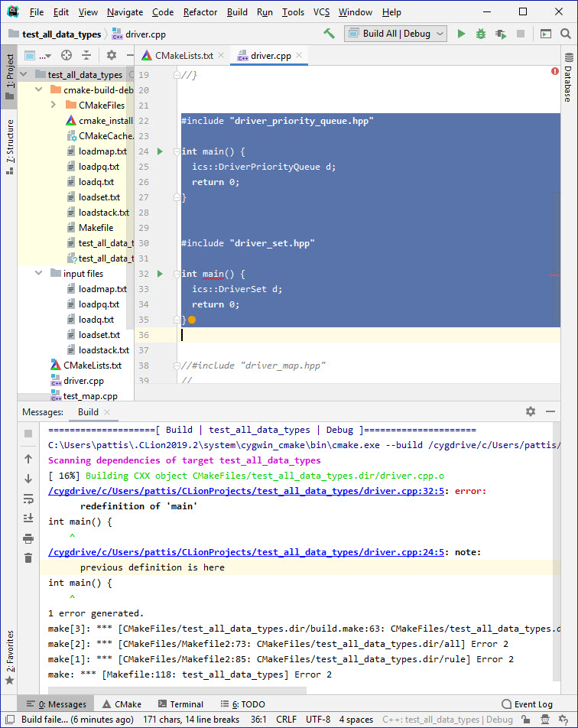Click the soft-wrap icon in Messages panel

(x=28, y=499)
